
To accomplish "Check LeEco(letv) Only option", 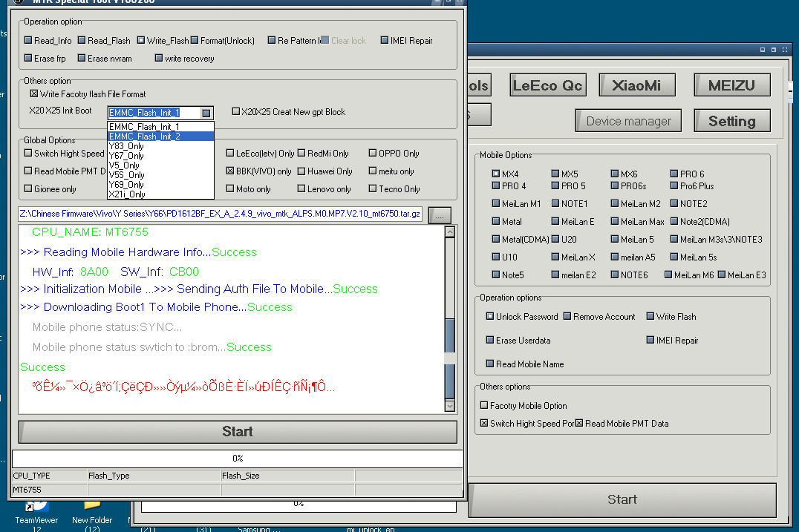I will (x=230, y=154).
